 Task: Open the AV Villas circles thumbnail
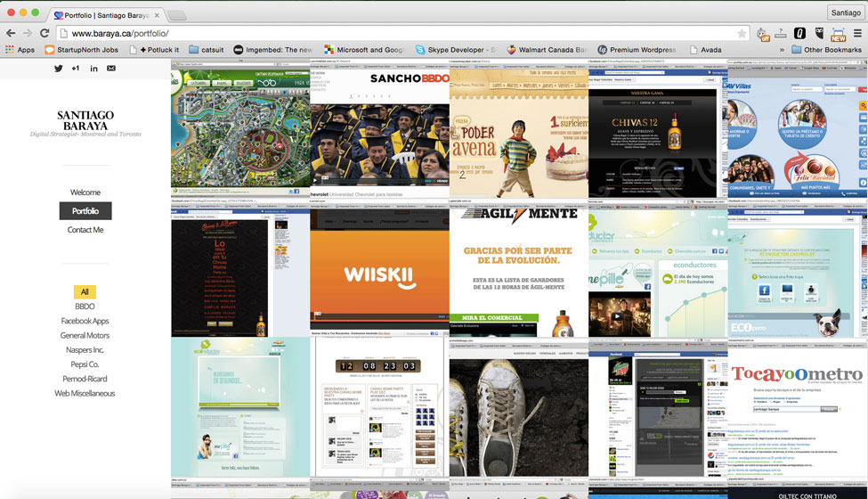click(x=798, y=128)
